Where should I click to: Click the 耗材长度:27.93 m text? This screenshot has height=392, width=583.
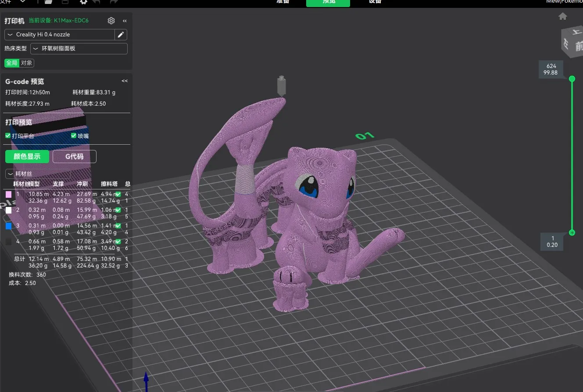[27, 104]
